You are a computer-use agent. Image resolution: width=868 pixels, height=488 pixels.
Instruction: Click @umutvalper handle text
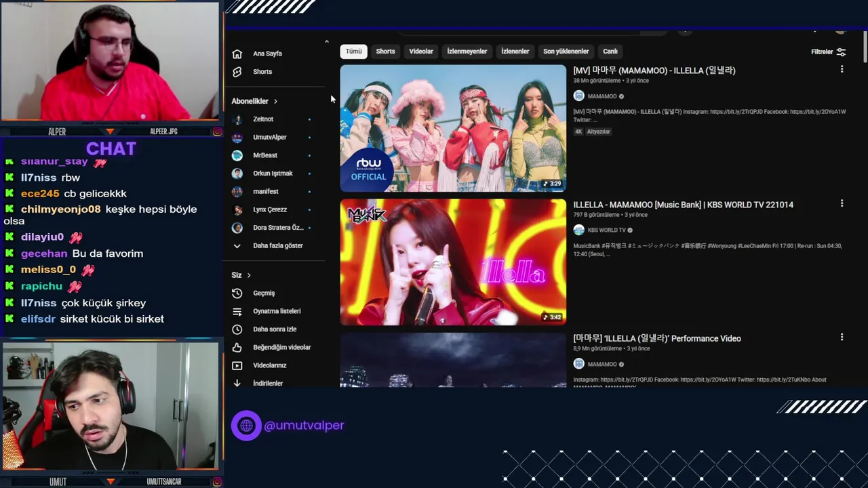[x=304, y=426]
